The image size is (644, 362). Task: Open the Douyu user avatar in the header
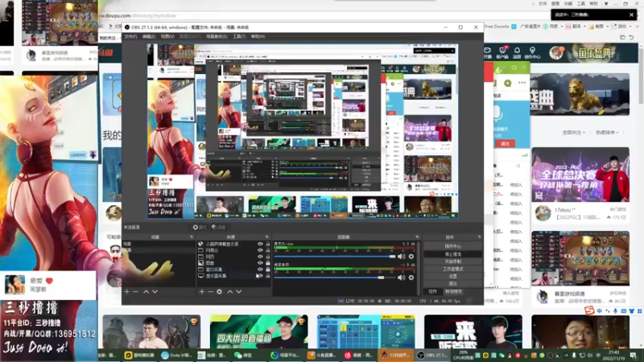pos(556,53)
